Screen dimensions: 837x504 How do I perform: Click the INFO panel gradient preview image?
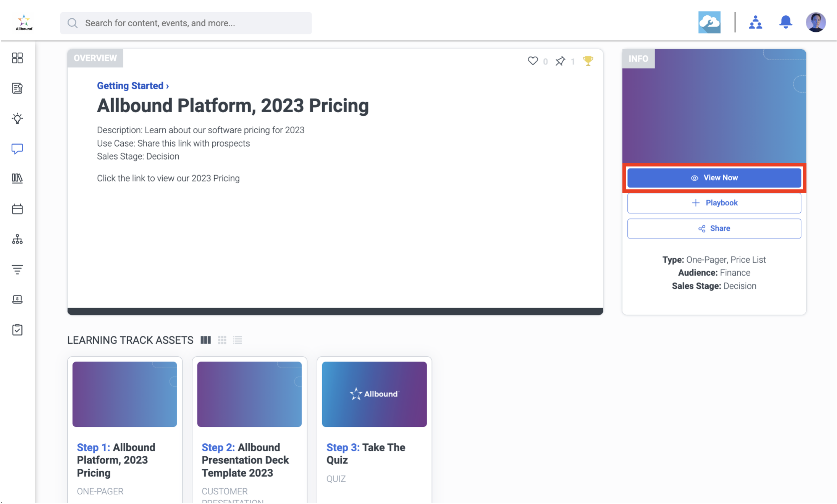pyautogui.click(x=714, y=107)
